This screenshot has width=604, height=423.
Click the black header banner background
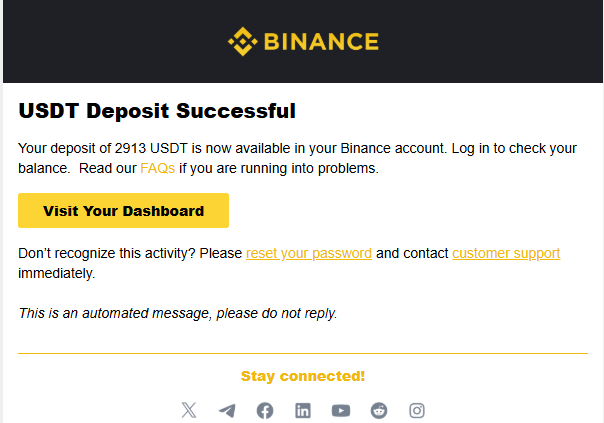pos(100,42)
